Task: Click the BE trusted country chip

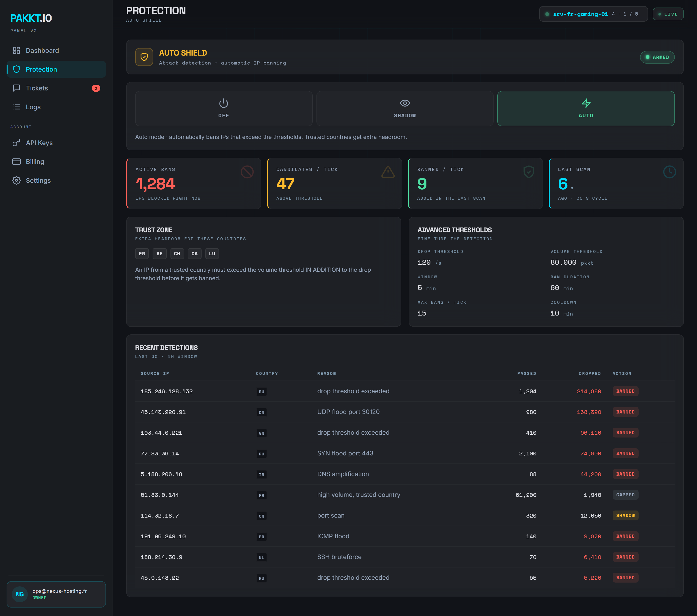Action: coord(160,253)
